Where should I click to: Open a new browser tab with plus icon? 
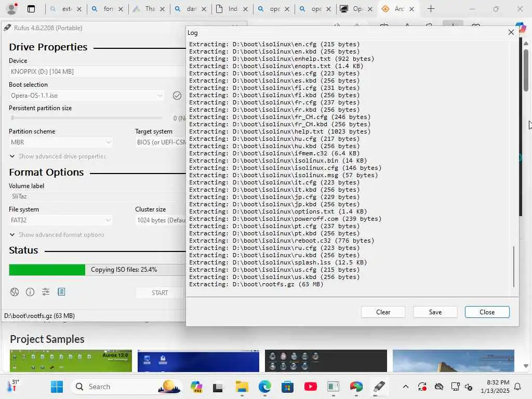pos(431,9)
